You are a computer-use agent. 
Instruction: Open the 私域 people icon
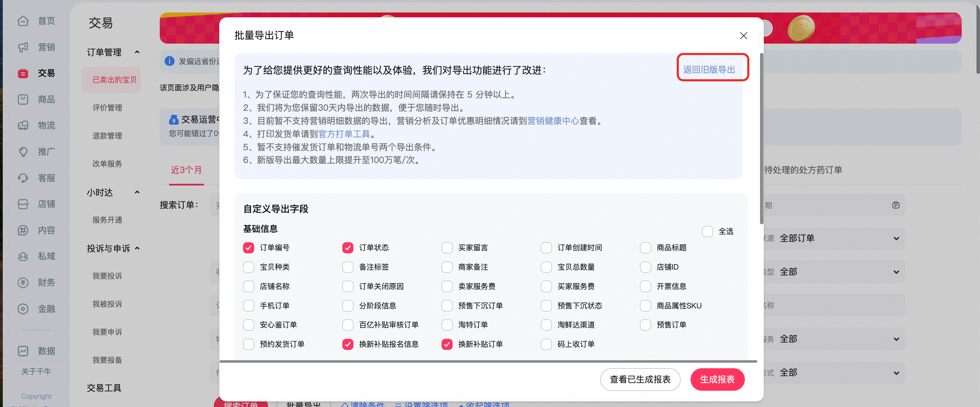pyautogui.click(x=23, y=256)
